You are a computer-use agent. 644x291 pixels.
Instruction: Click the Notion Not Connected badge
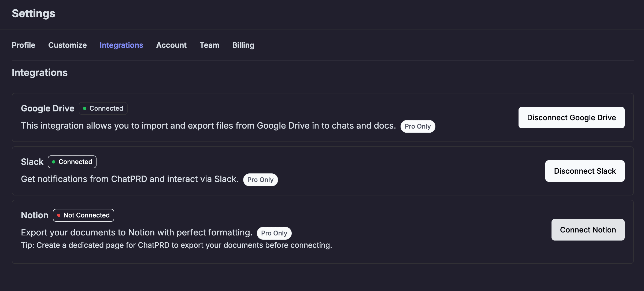click(83, 215)
